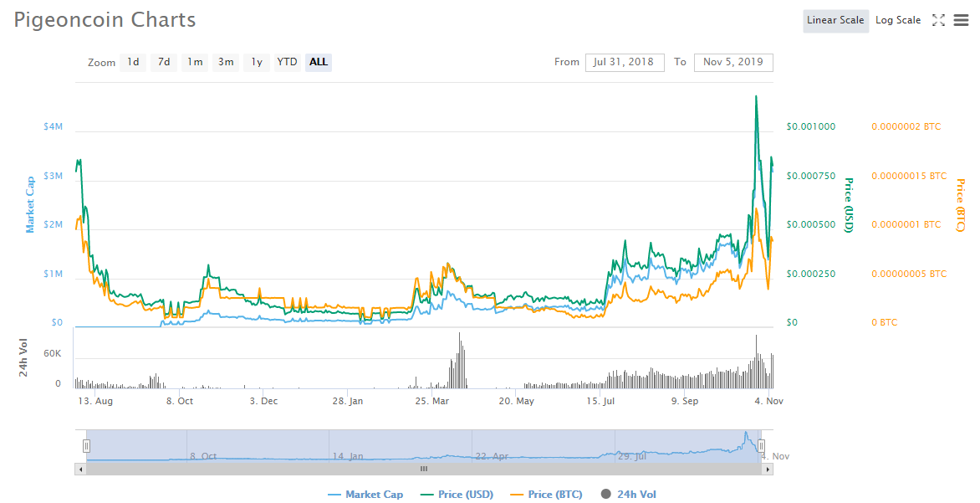The width and height of the screenshot is (980, 503).
Task: Select the ALL zoom range
Action: click(x=319, y=62)
